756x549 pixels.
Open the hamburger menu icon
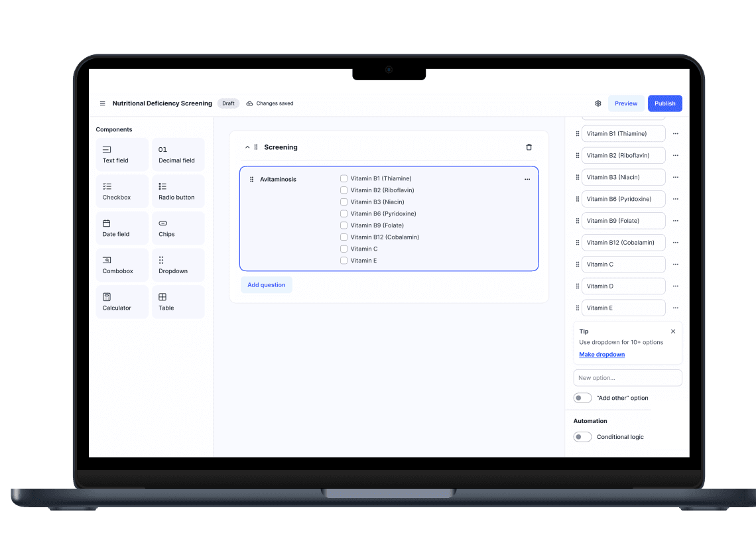tap(102, 103)
